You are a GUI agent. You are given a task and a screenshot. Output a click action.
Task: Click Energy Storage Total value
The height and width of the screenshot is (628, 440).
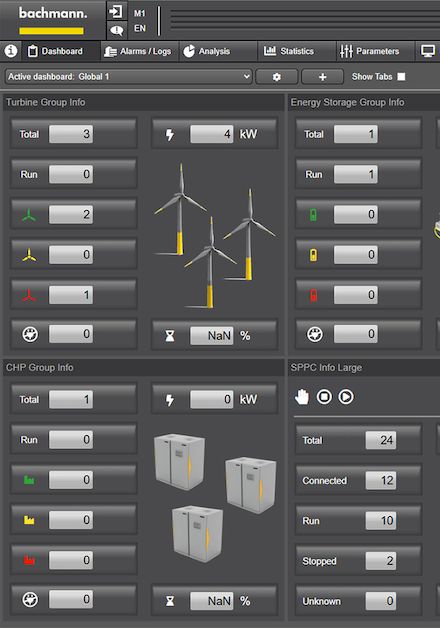356,134
